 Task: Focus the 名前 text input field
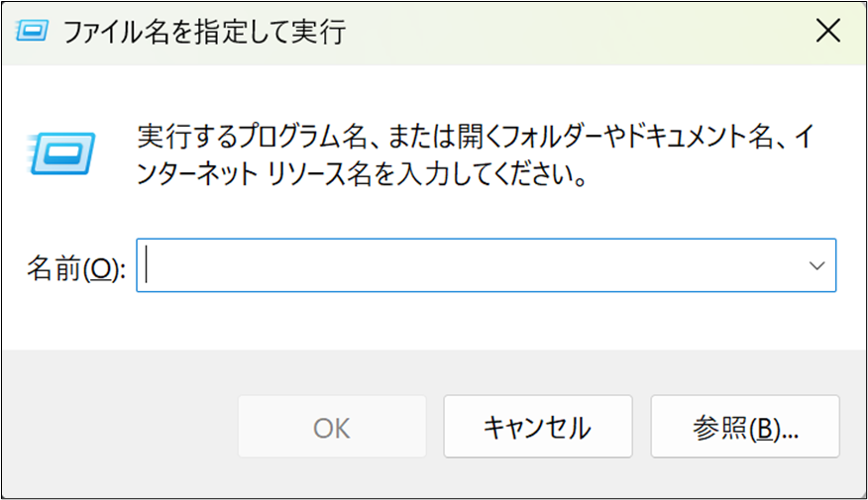tap(476, 265)
